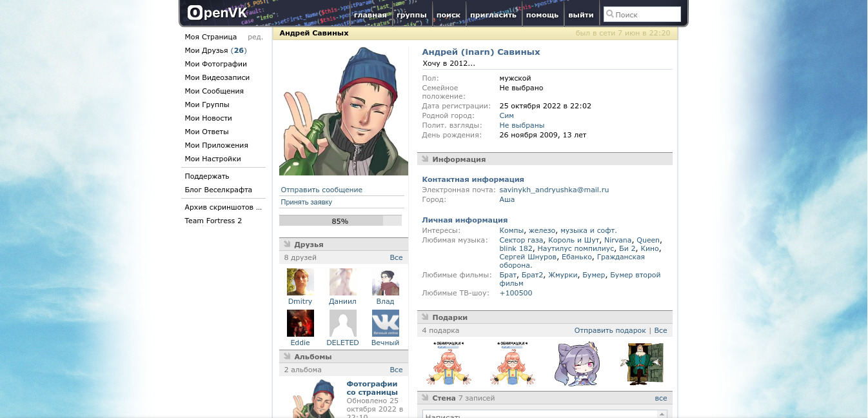Click the +100500 TV show link
Screen dimensions: 868x418
coord(516,293)
